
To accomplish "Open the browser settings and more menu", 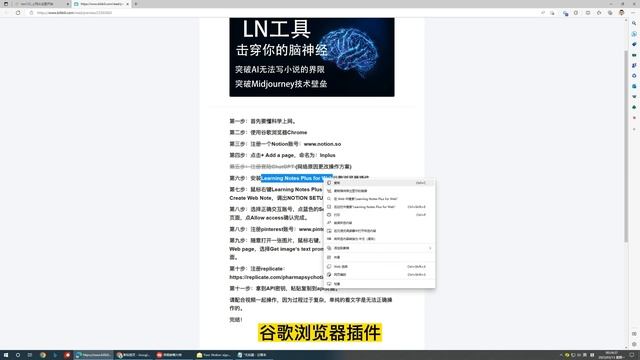I will (x=633, y=13).
